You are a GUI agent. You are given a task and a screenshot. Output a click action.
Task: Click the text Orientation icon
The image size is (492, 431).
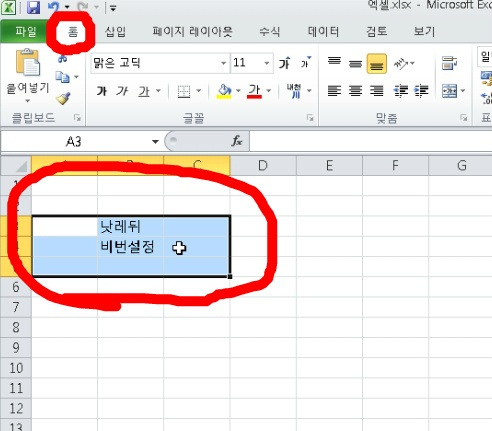coord(401,63)
